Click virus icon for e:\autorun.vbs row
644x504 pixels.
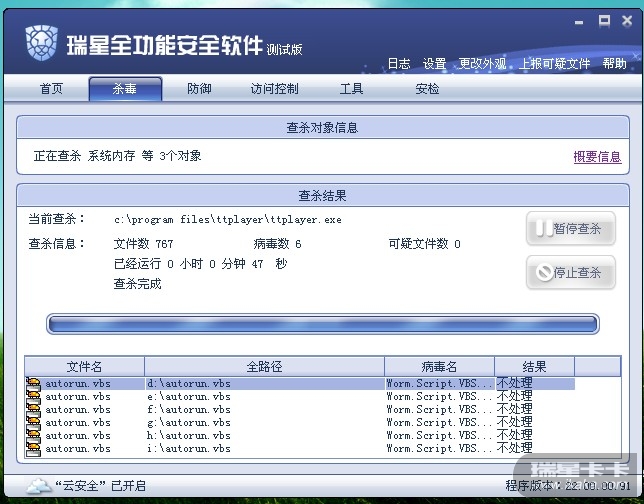(x=33, y=397)
